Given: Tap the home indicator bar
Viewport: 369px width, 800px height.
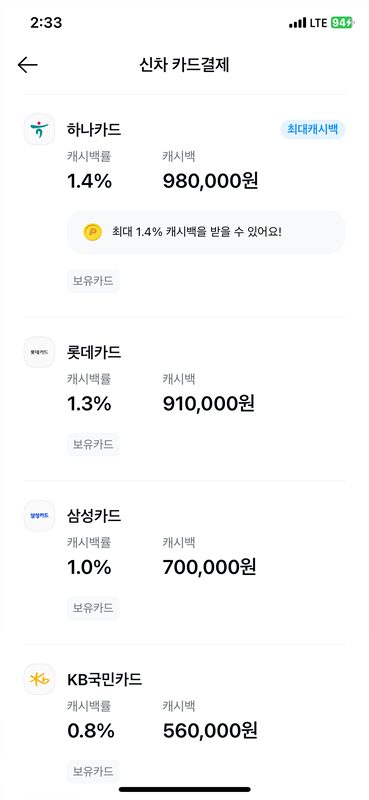Looking at the screenshot, I should tap(185, 789).
